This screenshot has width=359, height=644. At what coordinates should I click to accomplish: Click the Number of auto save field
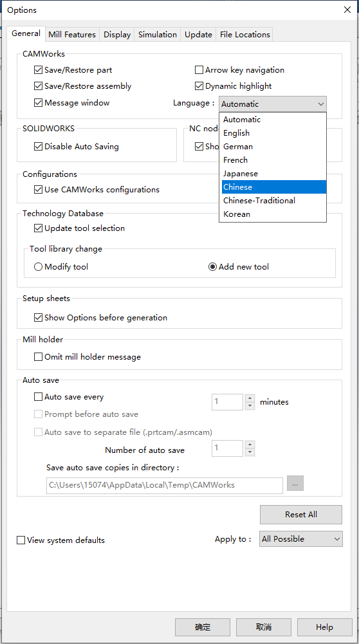pos(228,448)
